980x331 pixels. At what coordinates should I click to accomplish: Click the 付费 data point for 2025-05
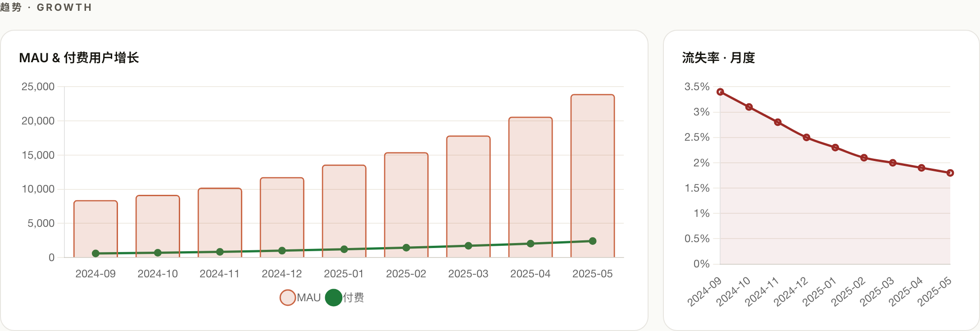tap(593, 241)
